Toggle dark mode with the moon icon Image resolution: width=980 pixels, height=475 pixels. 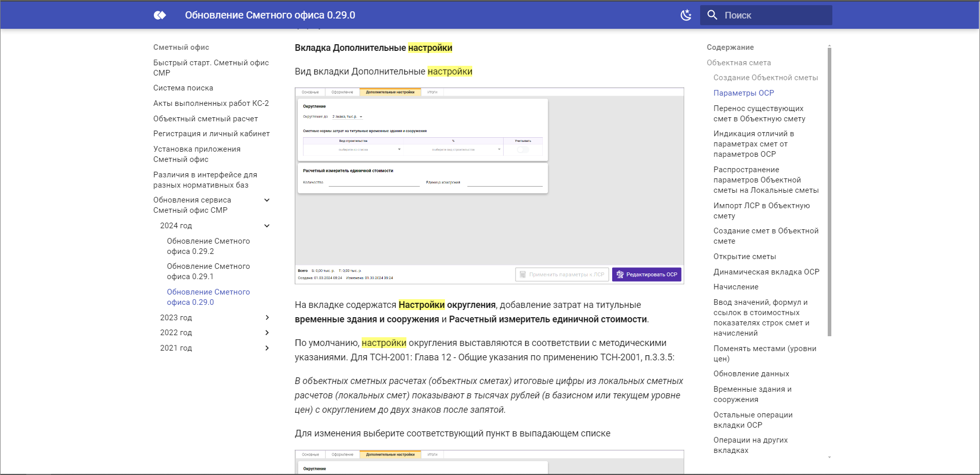(x=686, y=15)
